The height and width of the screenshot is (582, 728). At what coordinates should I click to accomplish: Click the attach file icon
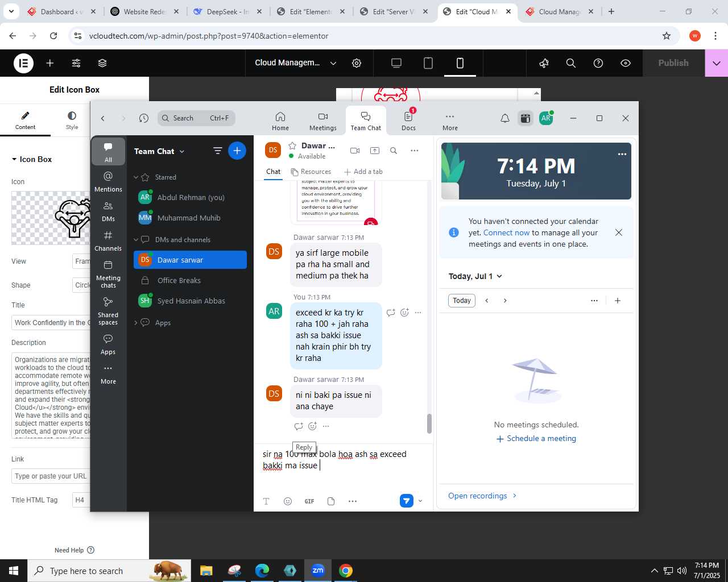tap(331, 501)
